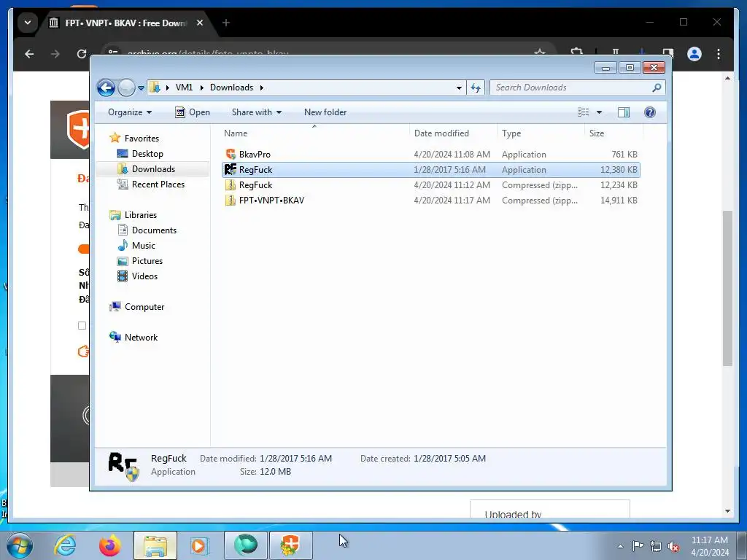747x560 pixels.
Task: Click the 14,911 KB size cell
Action: [619, 201]
